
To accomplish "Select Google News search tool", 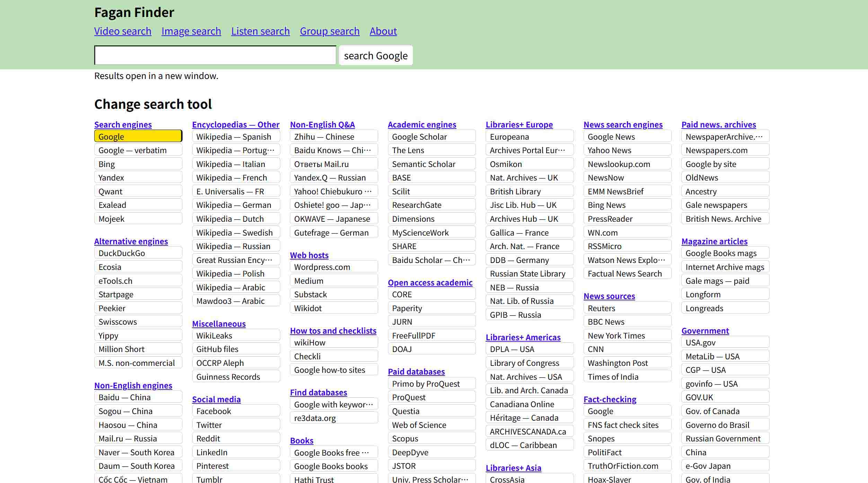I will coord(628,136).
